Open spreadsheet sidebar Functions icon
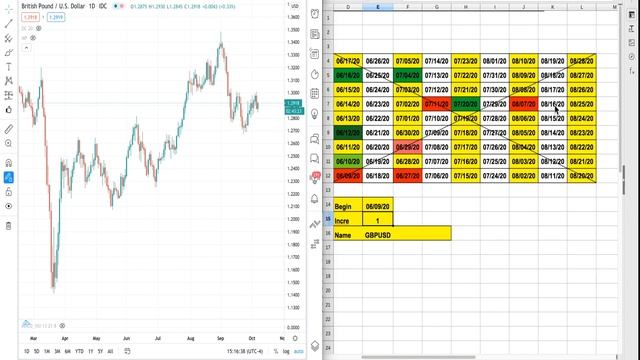Image resolution: width=640 pixels, height=360 pixels. (x=632, y=70)
